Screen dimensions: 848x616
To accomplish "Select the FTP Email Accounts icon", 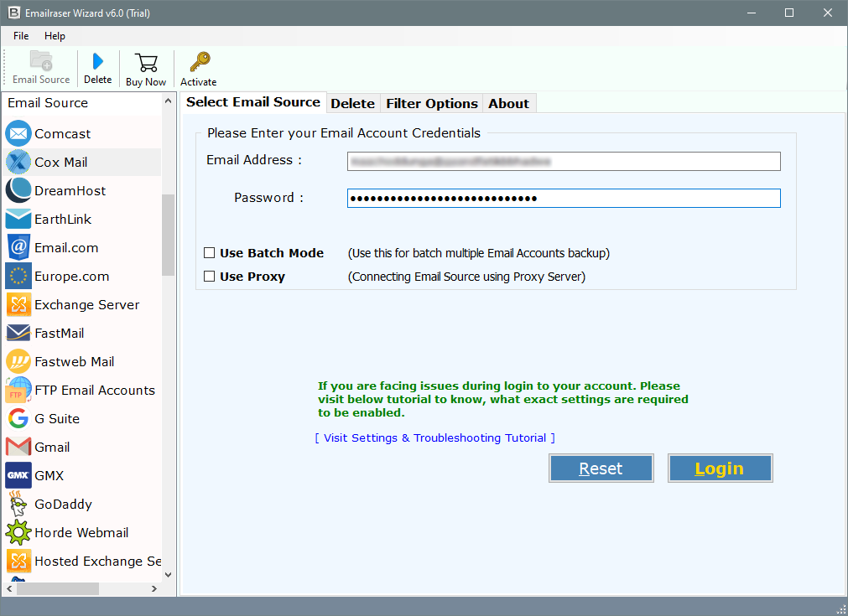I will click(x=18, y=391).
